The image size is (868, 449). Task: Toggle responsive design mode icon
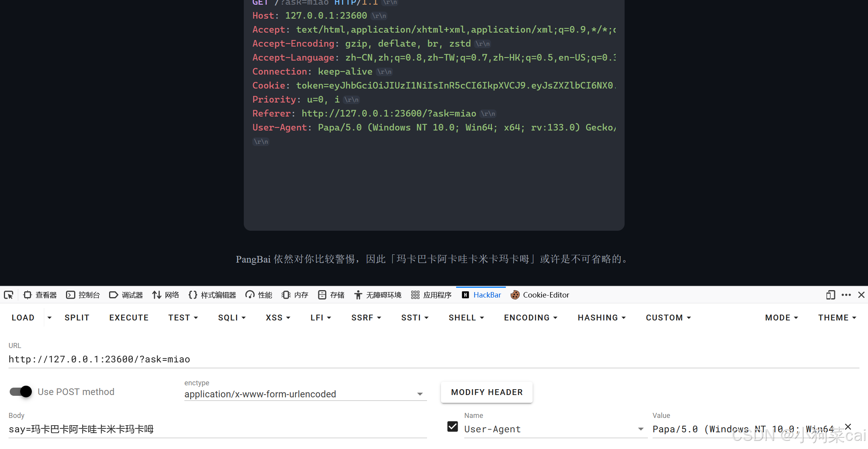(x=830, y=295)
